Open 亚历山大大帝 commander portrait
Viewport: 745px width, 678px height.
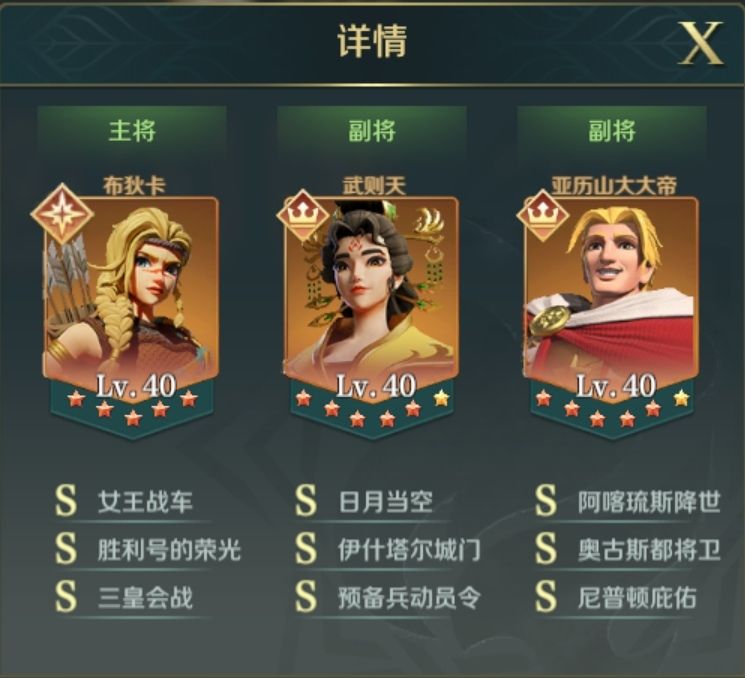(x=612, y=295)
